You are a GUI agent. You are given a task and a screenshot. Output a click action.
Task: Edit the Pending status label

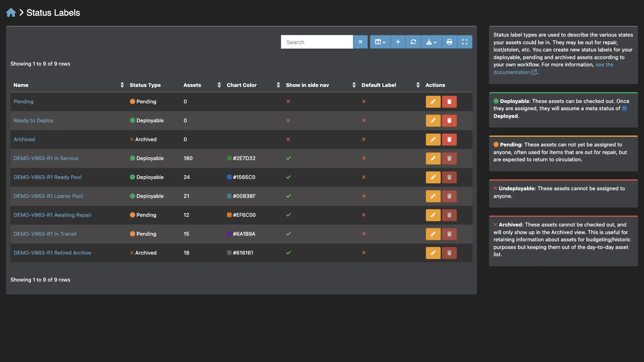pyautogui.click(x=433, y=102)
